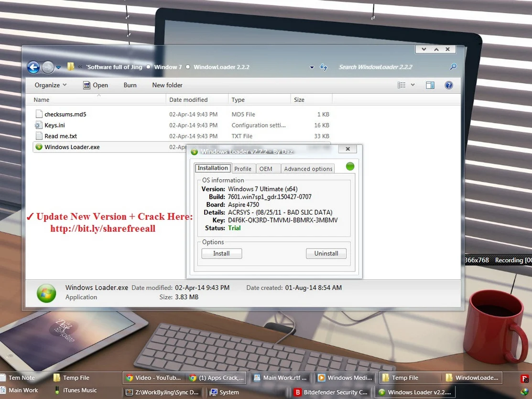Image resolution: width=532 pixels, height=399 pixels.
Task: Switch to Temp File Explorer taskbar button
Action: point(409,377)
